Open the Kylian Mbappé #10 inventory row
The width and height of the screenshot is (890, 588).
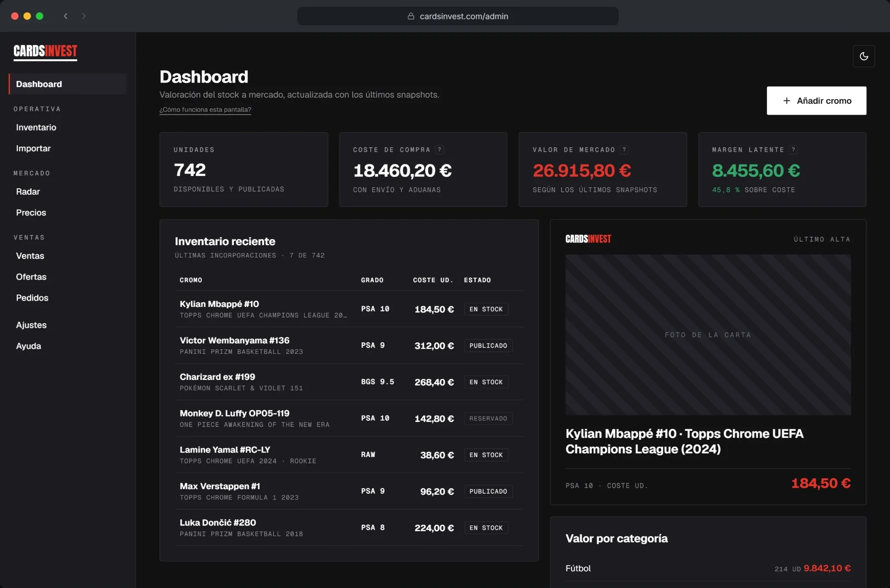click(349, 309)
